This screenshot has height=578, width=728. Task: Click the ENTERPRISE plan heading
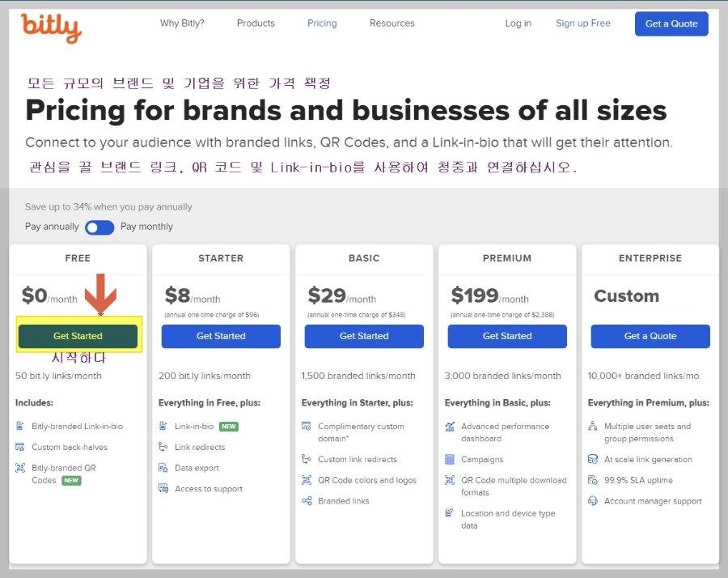(x=650, y=258)
